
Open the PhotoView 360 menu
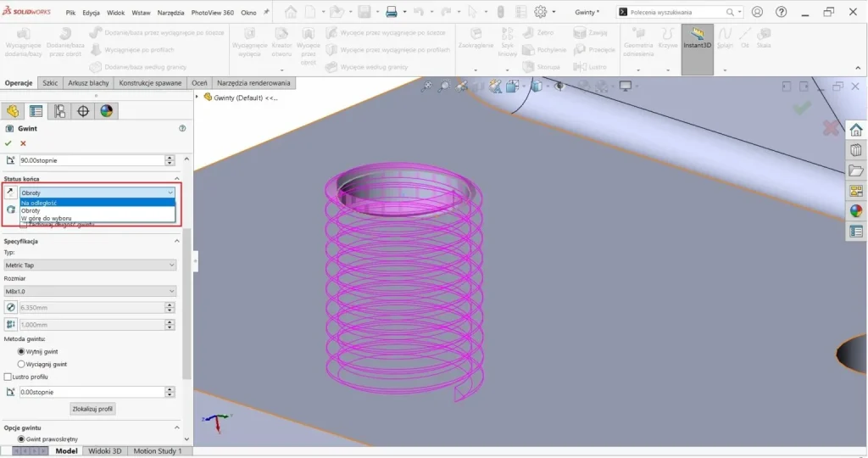pos(213,12)
